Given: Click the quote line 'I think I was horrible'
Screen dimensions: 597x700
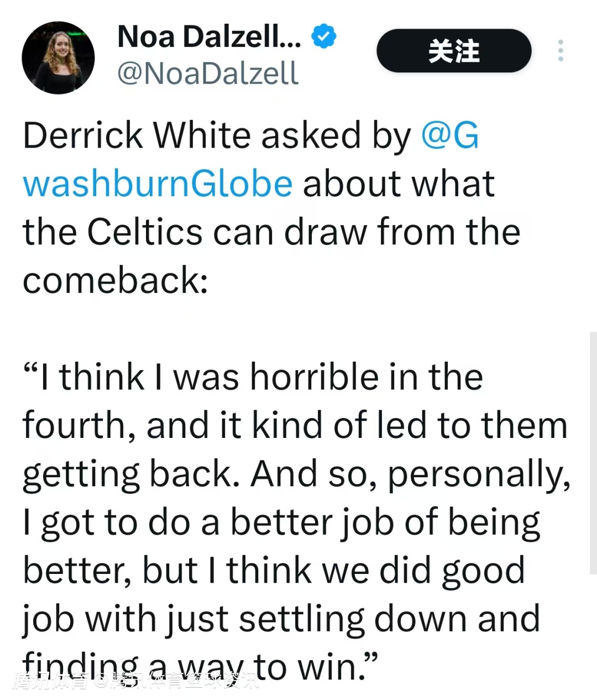Looking at the screenshot, I should click(254, 378).
